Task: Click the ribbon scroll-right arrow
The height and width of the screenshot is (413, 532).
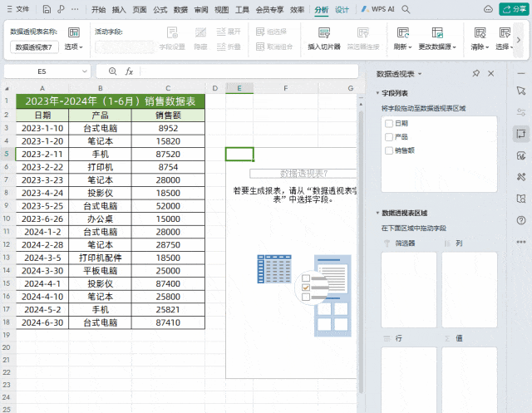Action: [x=519, y=40]
